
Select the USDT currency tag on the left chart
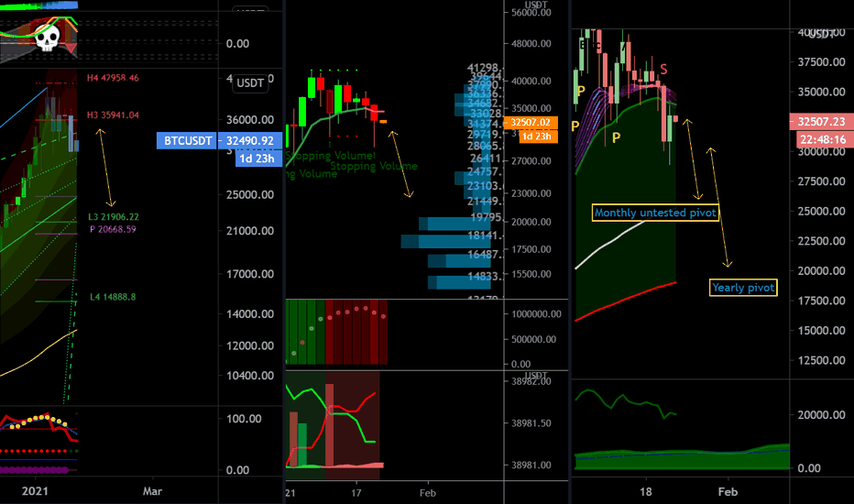point(250,82)
